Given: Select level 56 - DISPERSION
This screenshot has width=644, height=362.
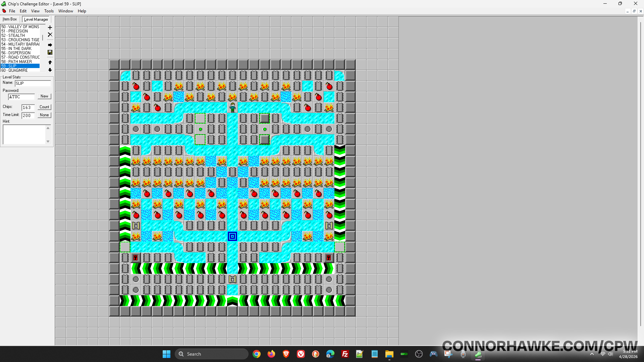Looking at the screenshot, I should 20,53.
